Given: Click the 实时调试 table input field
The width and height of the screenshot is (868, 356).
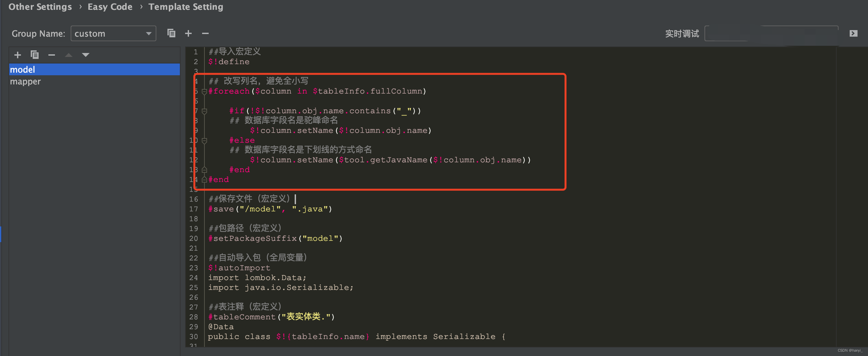Looking at the screenshot, I should [771, 33].
